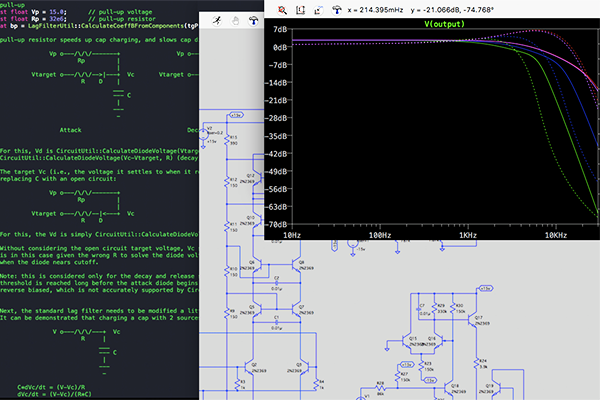600x400 pixels.
Task: Click the +15v net label near Q17
Action: click(x=485, y=288)
